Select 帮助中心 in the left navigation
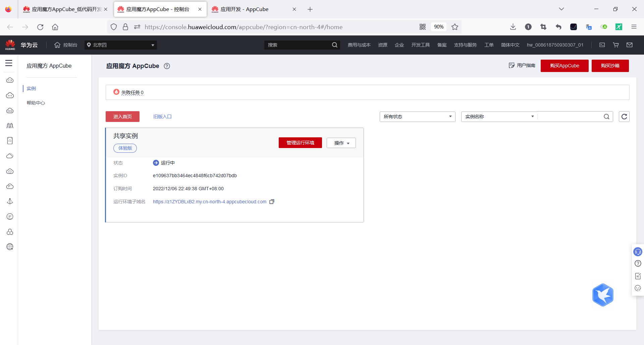This screenshot has height=345, width=644. tap(36, 103)
